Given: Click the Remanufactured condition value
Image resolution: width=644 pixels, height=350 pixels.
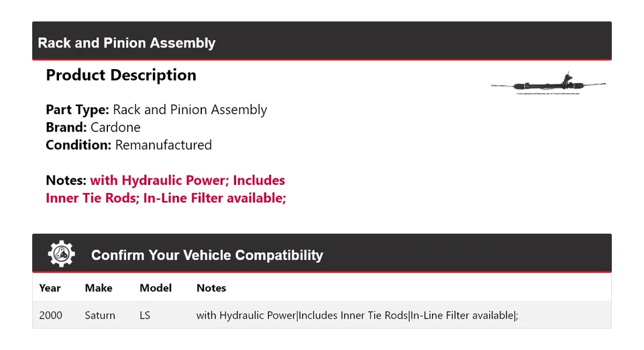Looking at the screenshot, I should click(x=163, y=145).
